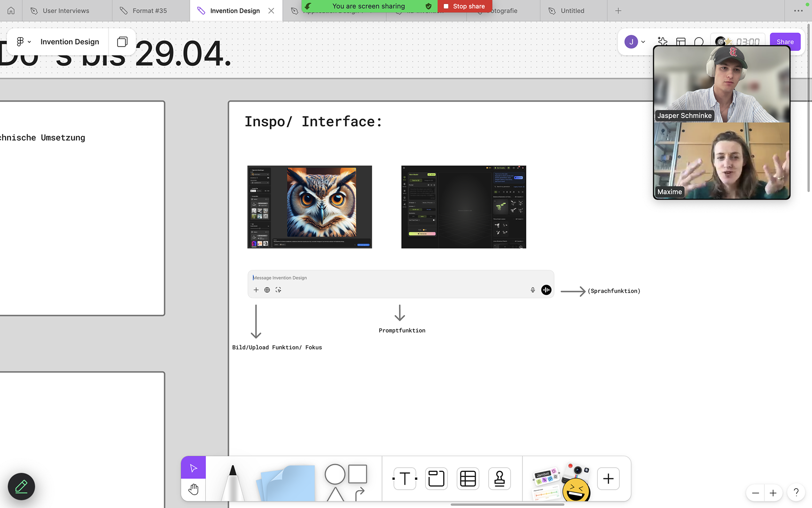Viewport: 812px width, 508px height.
Task: Switch to the User Interviews tab
Action: click(66, 11)
